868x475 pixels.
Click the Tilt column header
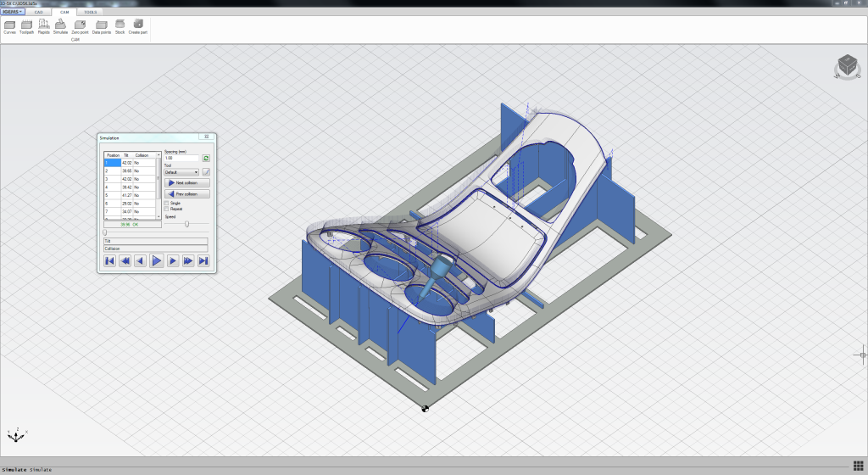tap(127, 155)
